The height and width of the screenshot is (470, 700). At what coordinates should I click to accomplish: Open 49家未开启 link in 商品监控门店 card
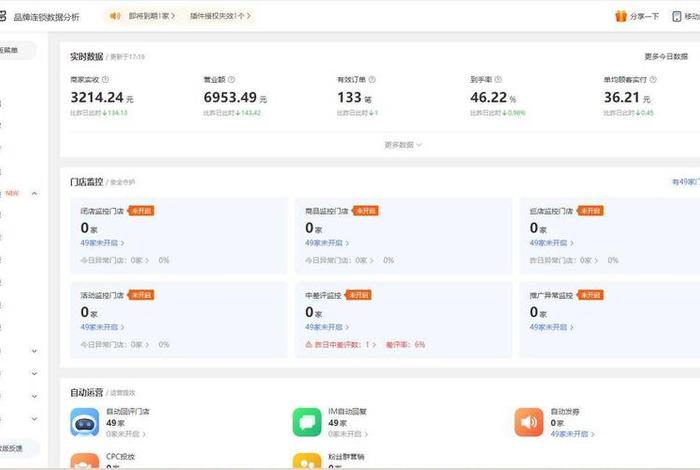[327, 243]
